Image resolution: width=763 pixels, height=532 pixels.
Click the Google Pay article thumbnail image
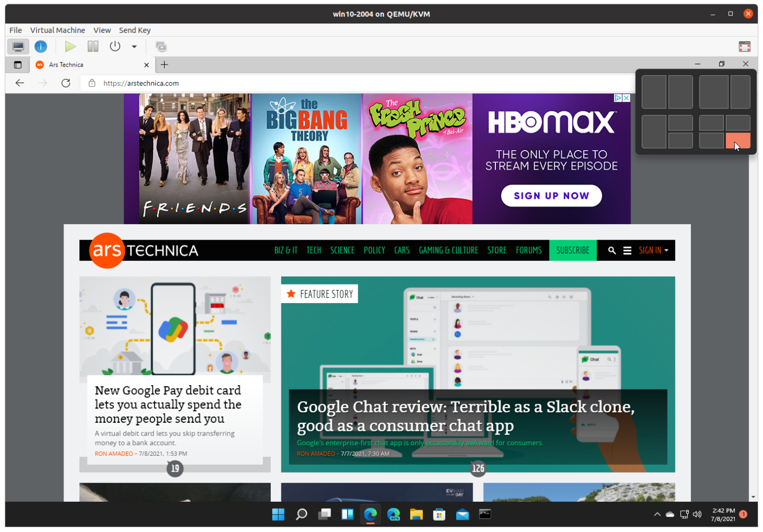point(175,326)
